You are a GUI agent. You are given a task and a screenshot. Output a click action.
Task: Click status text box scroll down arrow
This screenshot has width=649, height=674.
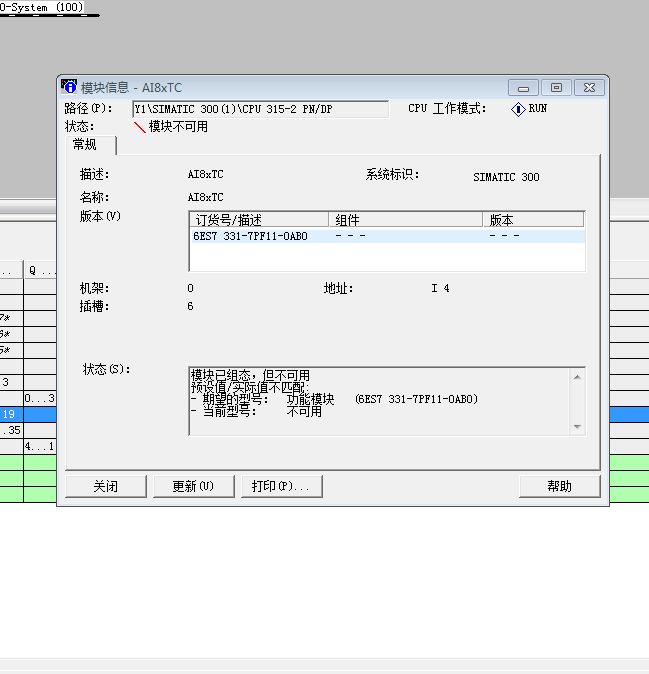tap(577, 427)
